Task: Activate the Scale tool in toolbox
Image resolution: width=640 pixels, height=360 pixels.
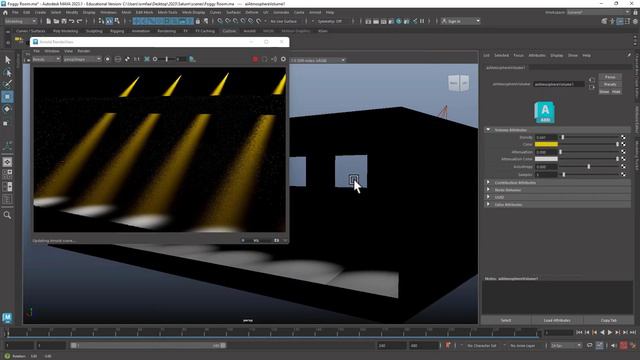Action: pos(6,123)
